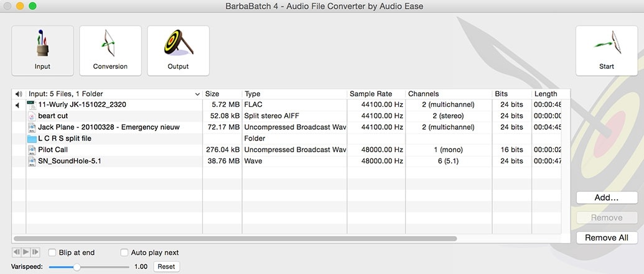Enable the Blip at end checkbox
This screenshot has width=644, height=274.
[x=52, y=253]
